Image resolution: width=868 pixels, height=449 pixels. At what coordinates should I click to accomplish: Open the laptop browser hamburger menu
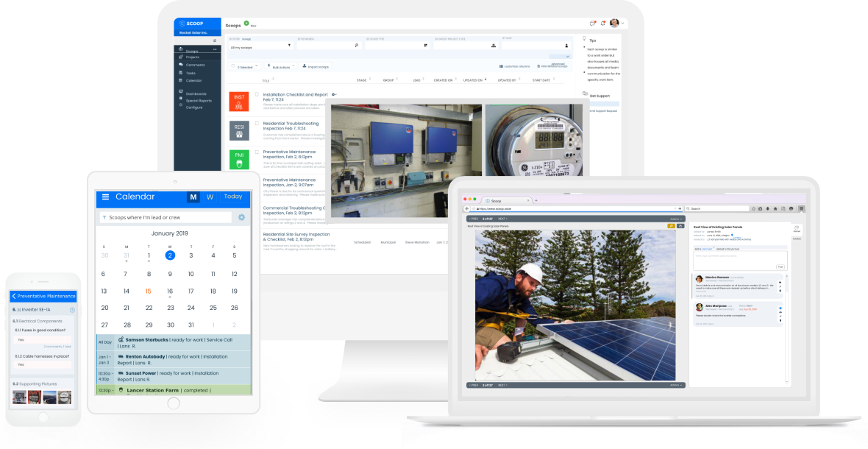click(x=801, y=209)
